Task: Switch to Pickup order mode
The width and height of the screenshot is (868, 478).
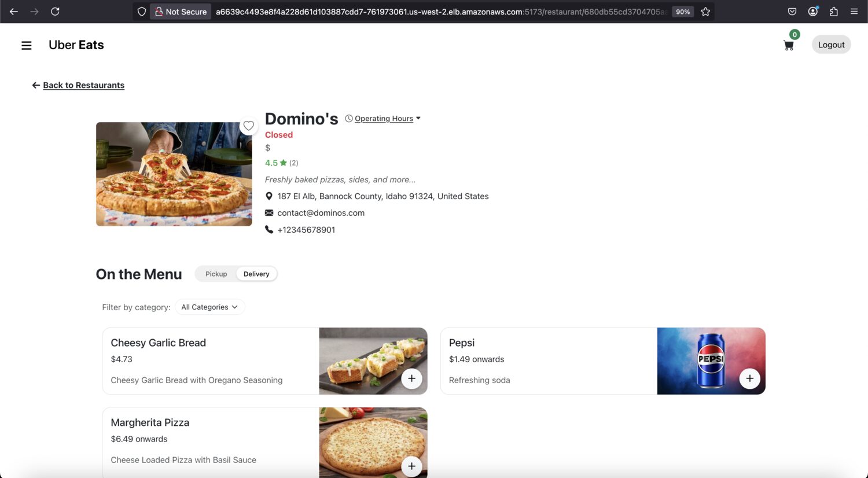Action: [x=216, y=274]
